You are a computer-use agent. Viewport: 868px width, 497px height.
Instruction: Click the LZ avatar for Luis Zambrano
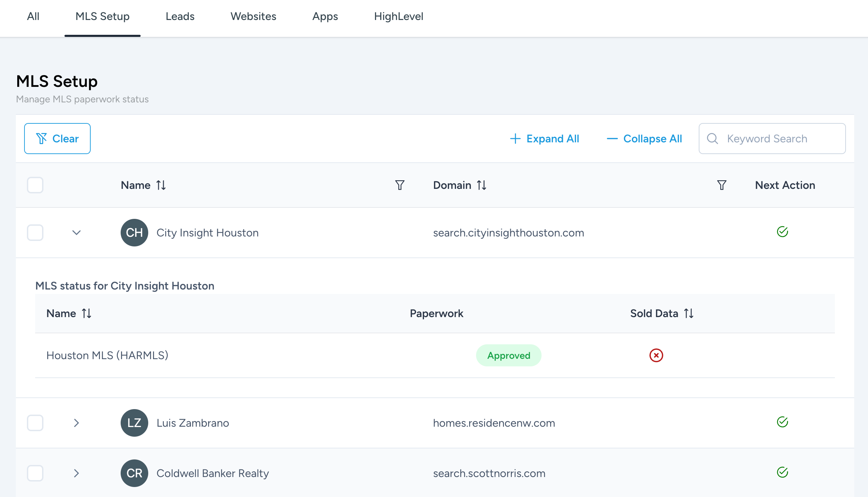click(134, 423)
